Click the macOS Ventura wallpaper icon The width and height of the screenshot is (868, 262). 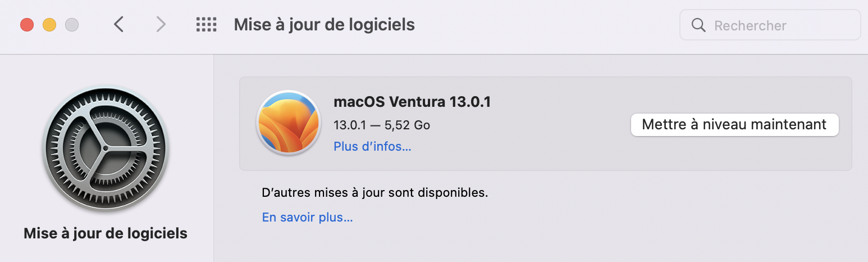coord(288,123)
